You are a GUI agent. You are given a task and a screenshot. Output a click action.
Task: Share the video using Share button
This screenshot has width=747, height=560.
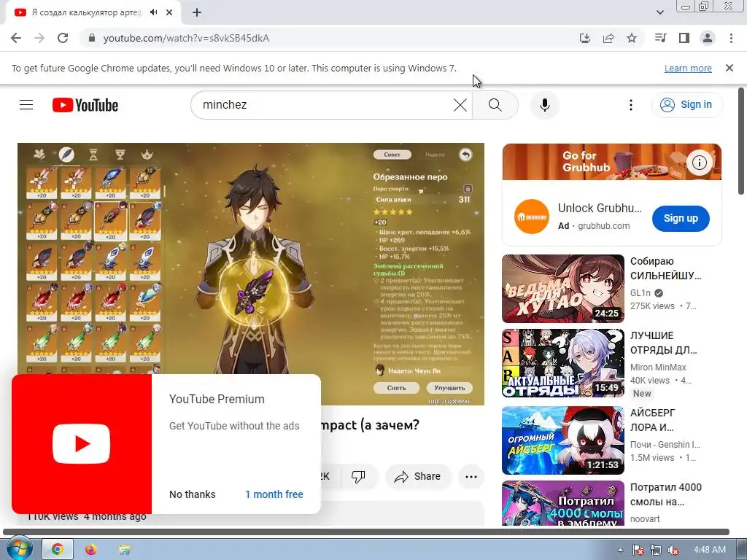click(418, 476)
